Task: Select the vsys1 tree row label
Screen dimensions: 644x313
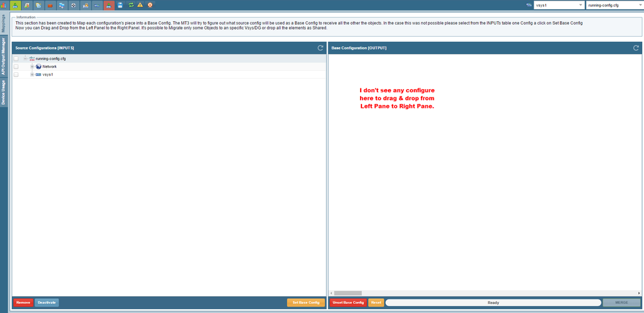Action: tap(48, 74)
